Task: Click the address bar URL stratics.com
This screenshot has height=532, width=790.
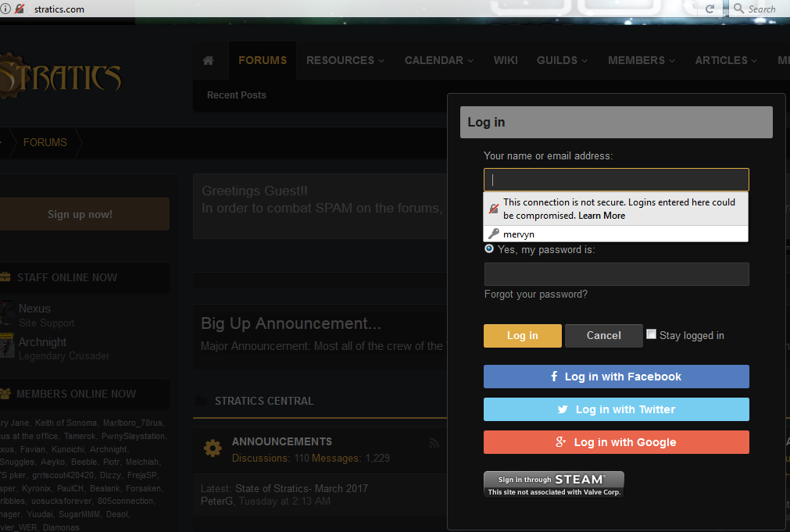Action: (59, 9)
